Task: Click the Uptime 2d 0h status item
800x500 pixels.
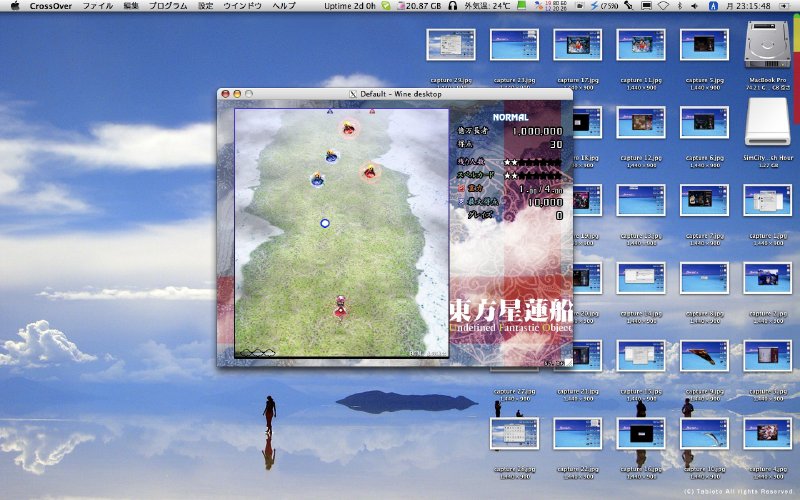Action: click(x=349, y=6)
